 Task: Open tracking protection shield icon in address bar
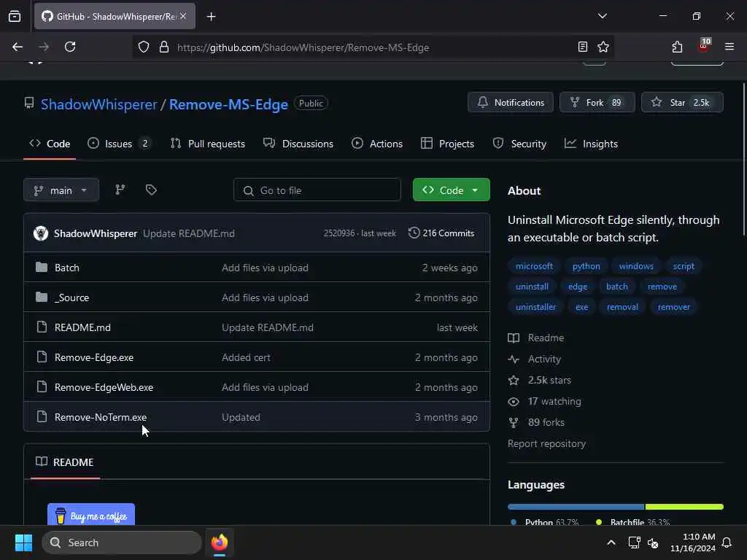click(144, 47)
